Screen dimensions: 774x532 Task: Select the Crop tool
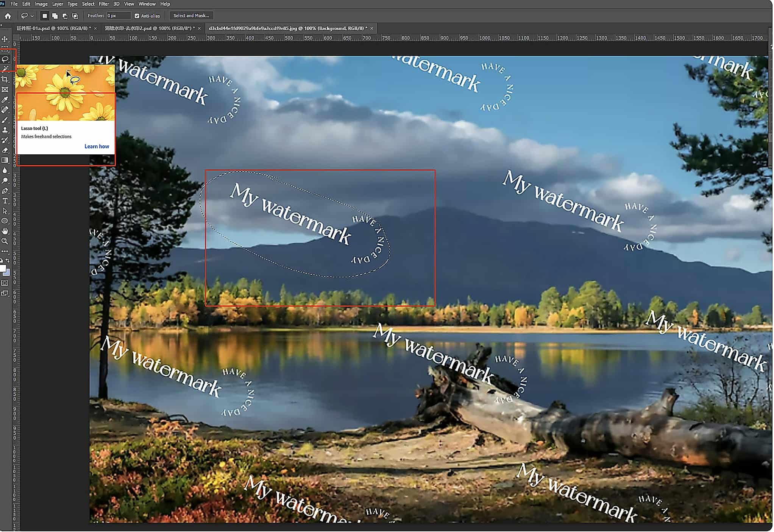[5, 79]
